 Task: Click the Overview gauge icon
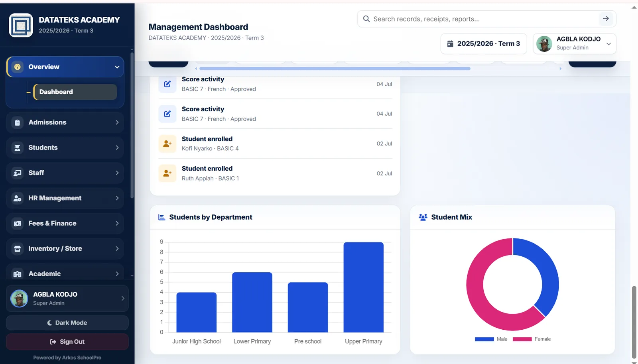[18, 67]
